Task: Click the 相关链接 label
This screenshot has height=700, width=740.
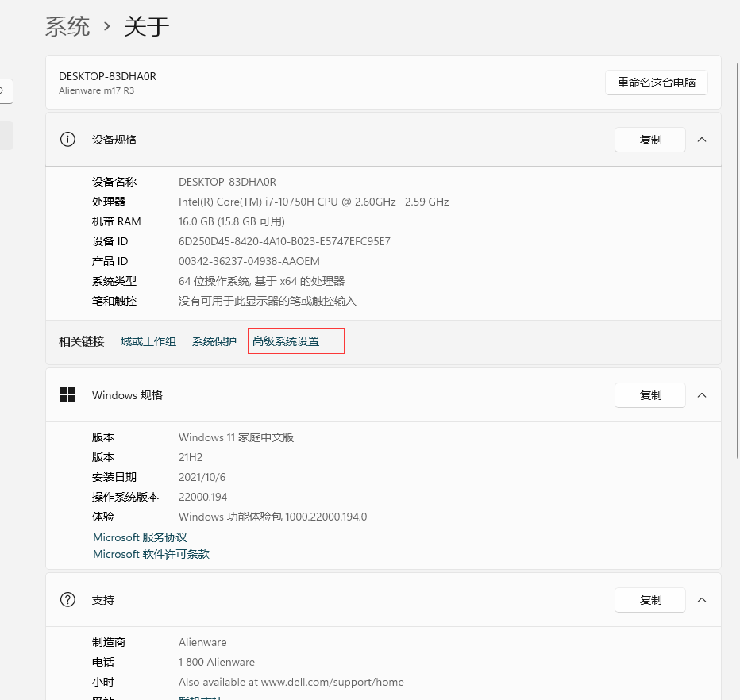Action: click(81, 341)
